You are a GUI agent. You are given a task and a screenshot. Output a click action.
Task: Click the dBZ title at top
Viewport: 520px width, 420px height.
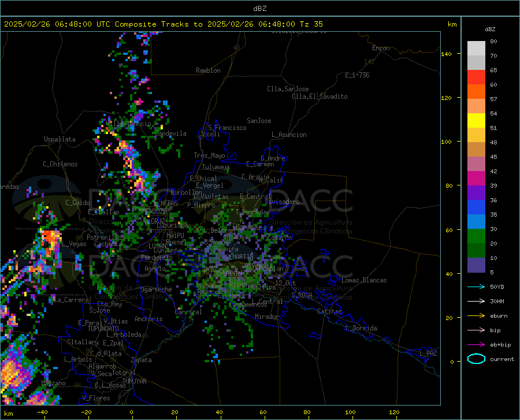259,9
